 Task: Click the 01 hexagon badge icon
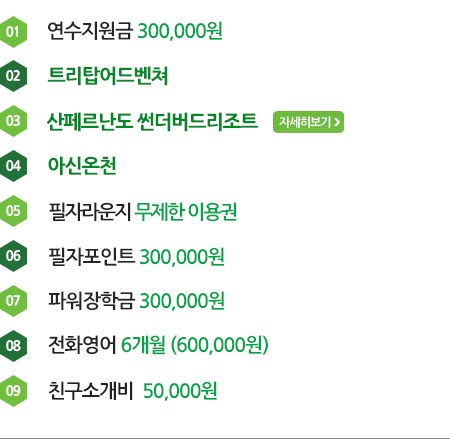click(x=13, y=32)
